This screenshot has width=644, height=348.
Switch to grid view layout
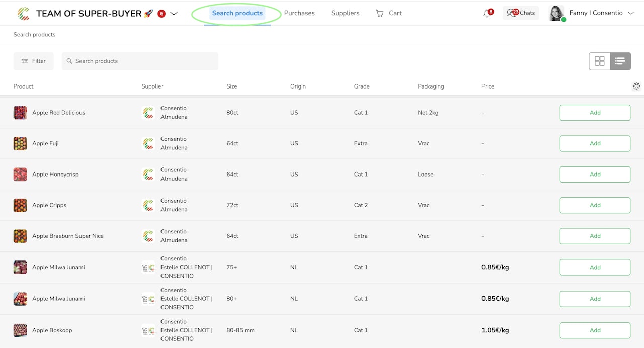(600, 61)
